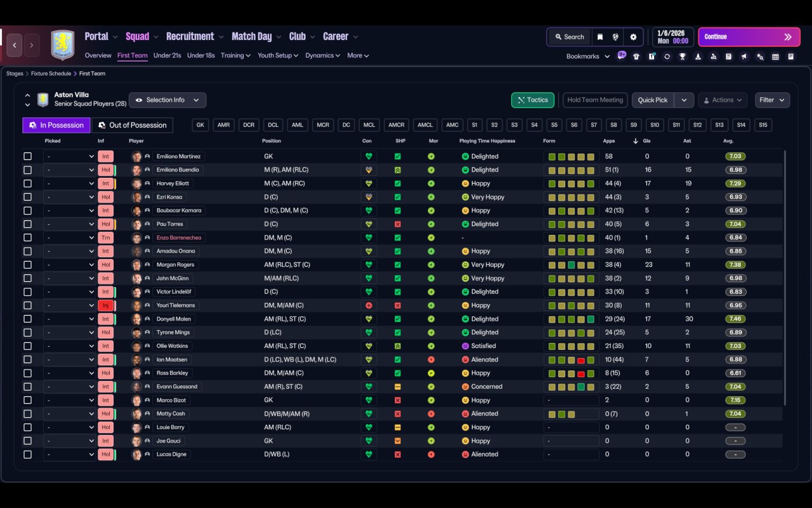This screenshot has height=508, width=812.
Task: Open the Tactics button
Action: [x=533, y=100]
